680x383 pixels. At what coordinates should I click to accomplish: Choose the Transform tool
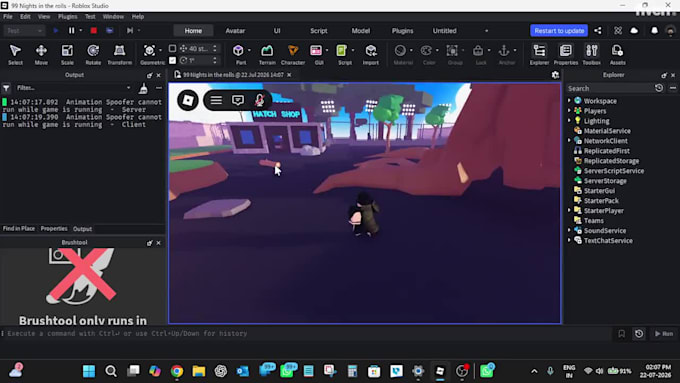119,54
